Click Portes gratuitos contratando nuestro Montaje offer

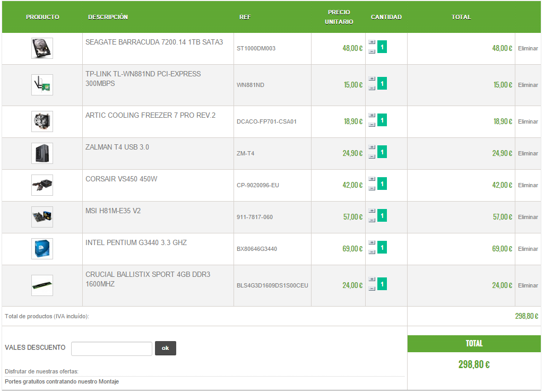coord(62,381)
